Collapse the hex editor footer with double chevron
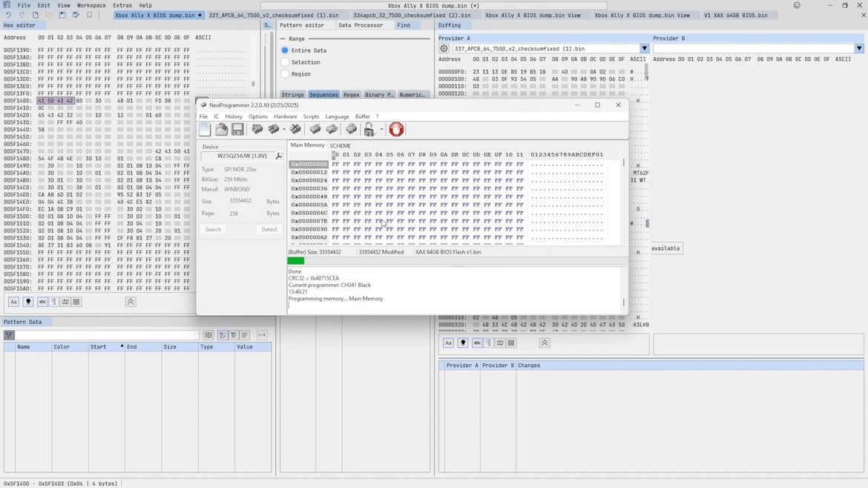 131,302
